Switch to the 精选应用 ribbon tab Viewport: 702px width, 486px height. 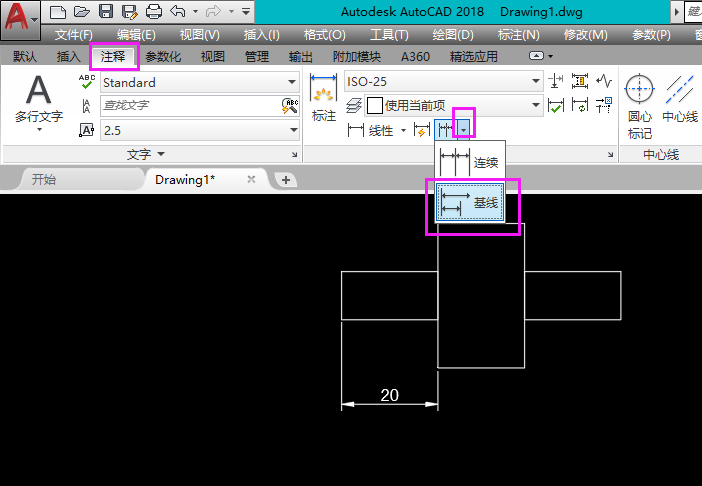(474, 56)
